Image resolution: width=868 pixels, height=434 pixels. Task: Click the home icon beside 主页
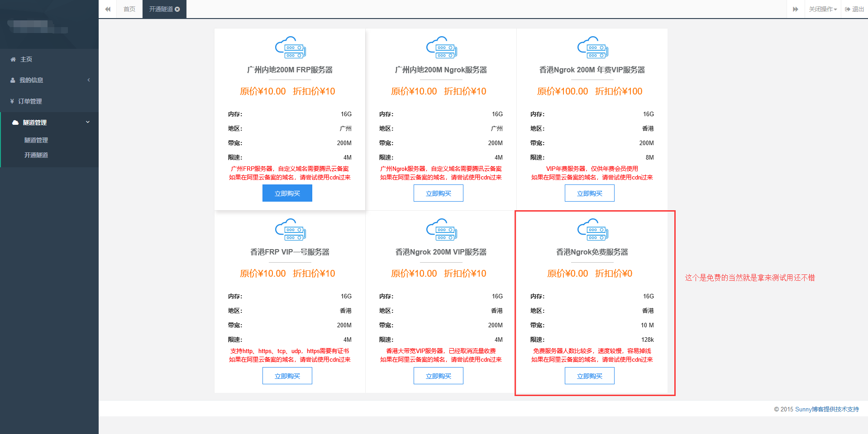tap(13, 59)
